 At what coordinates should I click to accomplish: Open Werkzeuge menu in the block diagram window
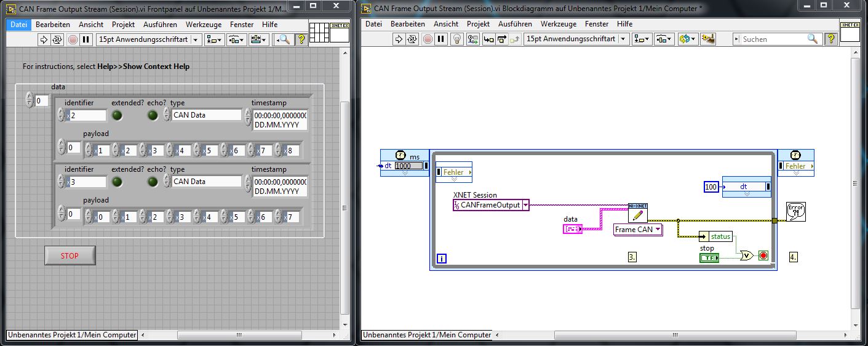coord(558,24)
